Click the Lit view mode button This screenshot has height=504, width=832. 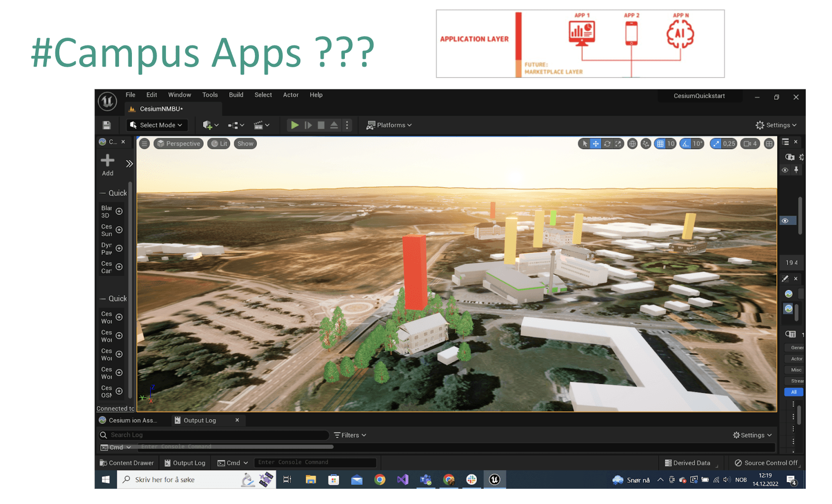point(219,144)
